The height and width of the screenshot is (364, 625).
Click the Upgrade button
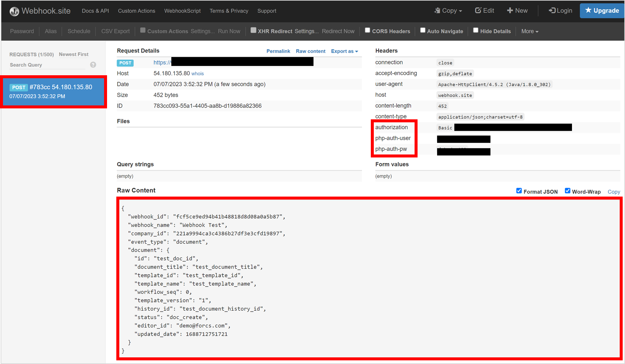[x=602, y=11]
